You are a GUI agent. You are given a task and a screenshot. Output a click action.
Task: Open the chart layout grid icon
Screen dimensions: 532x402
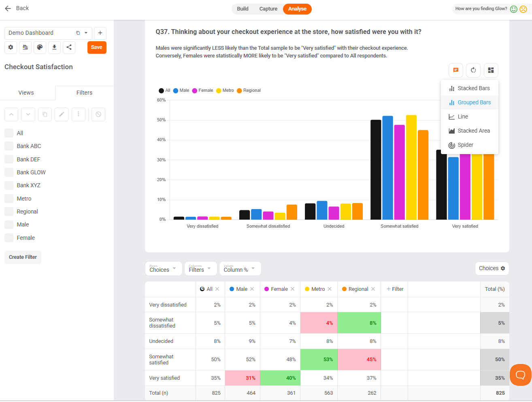491,70
